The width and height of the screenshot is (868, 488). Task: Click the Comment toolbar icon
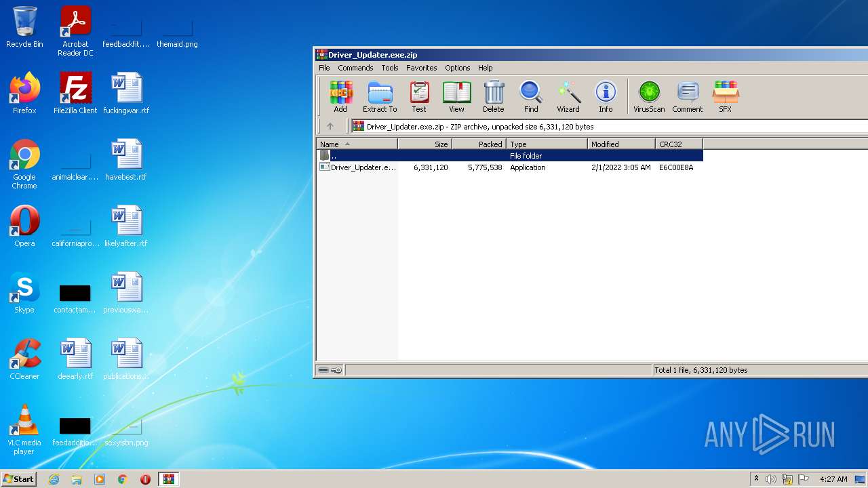[688, 97]
